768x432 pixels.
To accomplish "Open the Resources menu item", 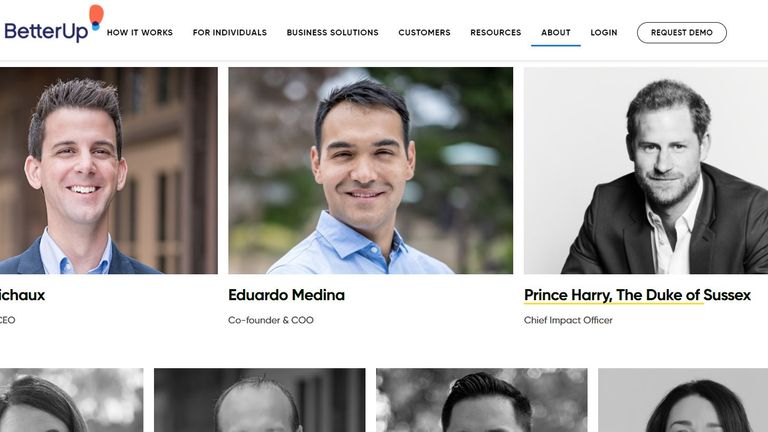I will [x=496, y=32].
